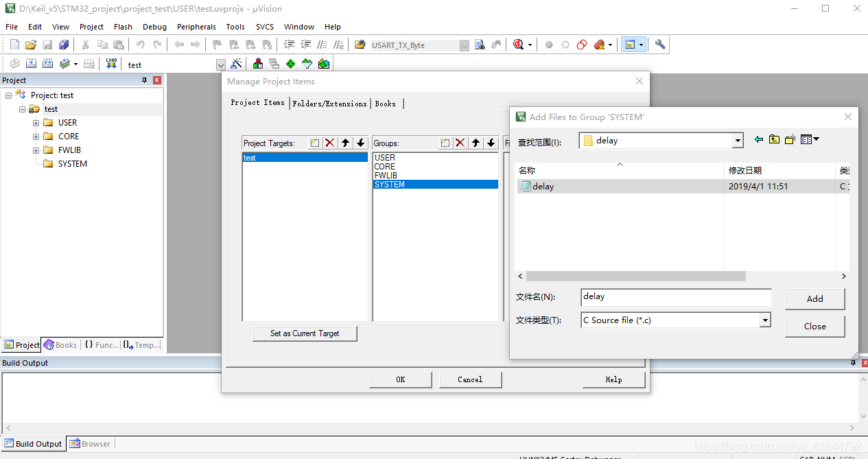Click the Build target icon
The height and width of the screenshot is (459, 868).
tap(31, 64)
